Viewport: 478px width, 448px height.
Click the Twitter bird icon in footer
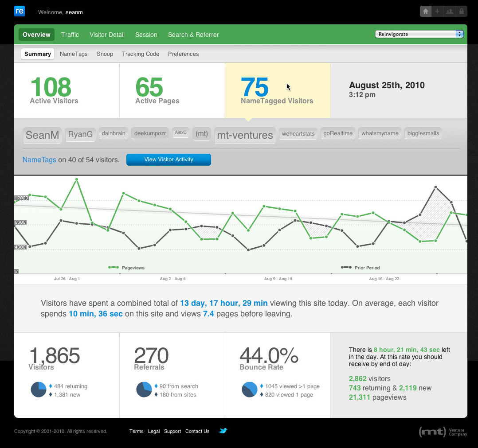tap(223, 430)
